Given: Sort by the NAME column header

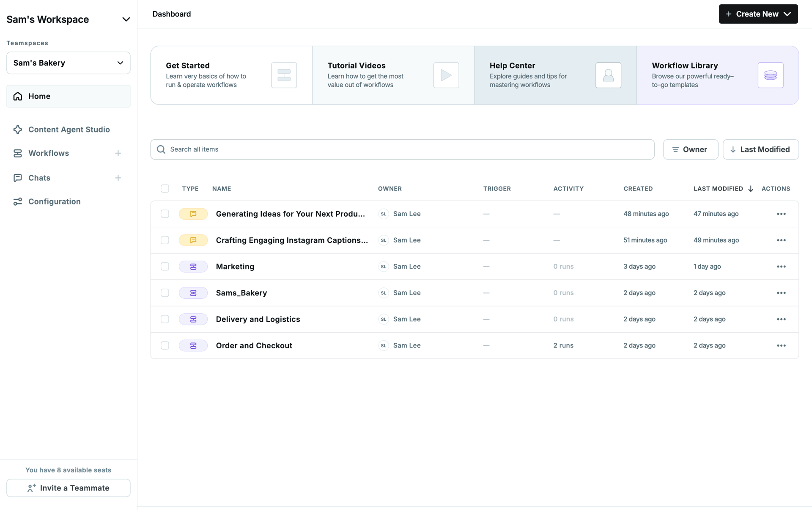Looking at the screenshot, I should (x=221, y=189).
